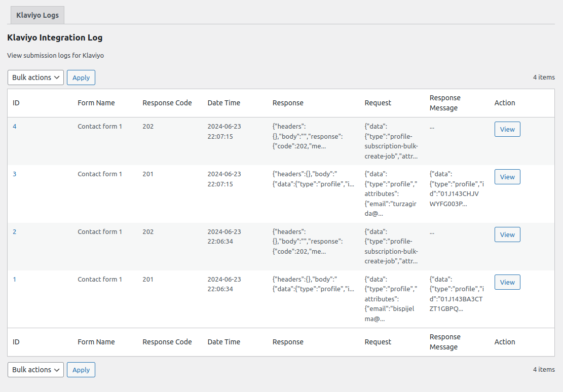Click the top Apply button
563x392 pixels.
click(81, 77)
